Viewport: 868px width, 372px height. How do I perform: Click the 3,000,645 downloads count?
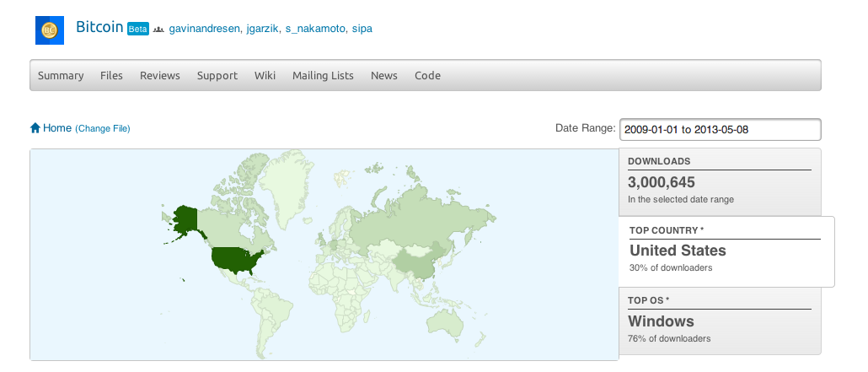point(662,182)
